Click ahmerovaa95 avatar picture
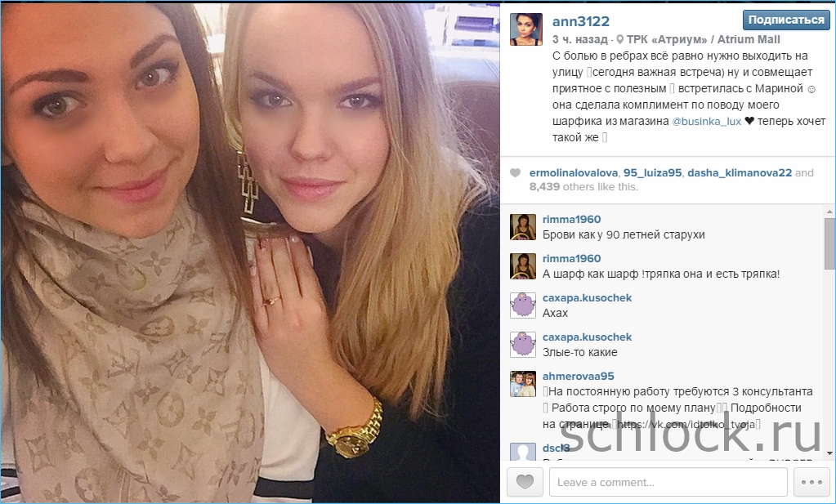The height and width of the screenshot is (504, 836). point(522,384)
